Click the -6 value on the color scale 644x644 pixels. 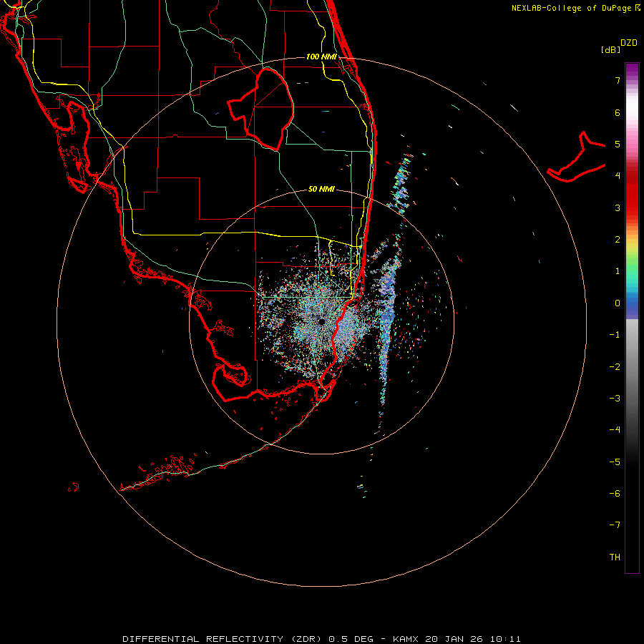(x=615, y=493)
